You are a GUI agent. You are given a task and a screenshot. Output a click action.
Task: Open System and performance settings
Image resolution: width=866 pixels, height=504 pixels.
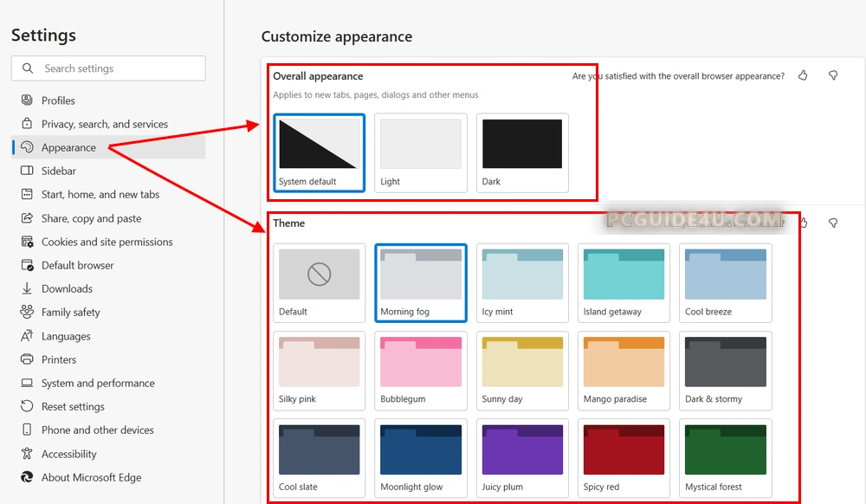pyautogui.click(x=98, y=384)
